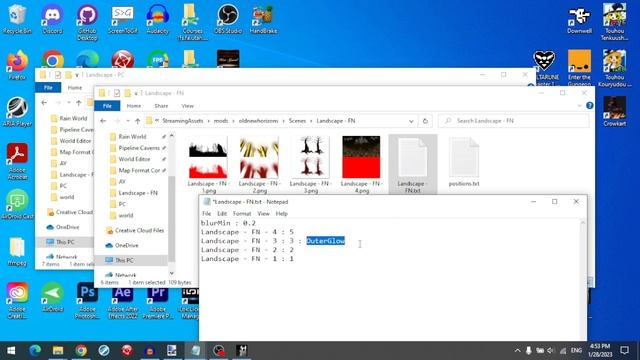Viewport: 640px width, 360px height.
Task: Go back in Landscape - FN explorer
Action: 103,121
